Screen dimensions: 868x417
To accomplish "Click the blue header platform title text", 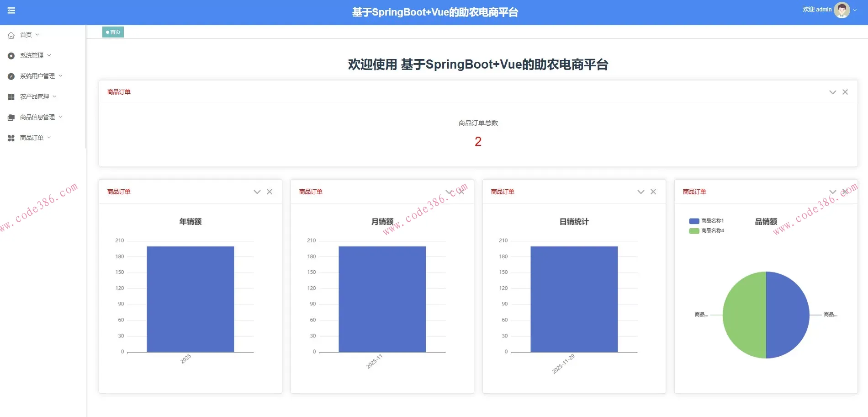I will pos(435,12).
